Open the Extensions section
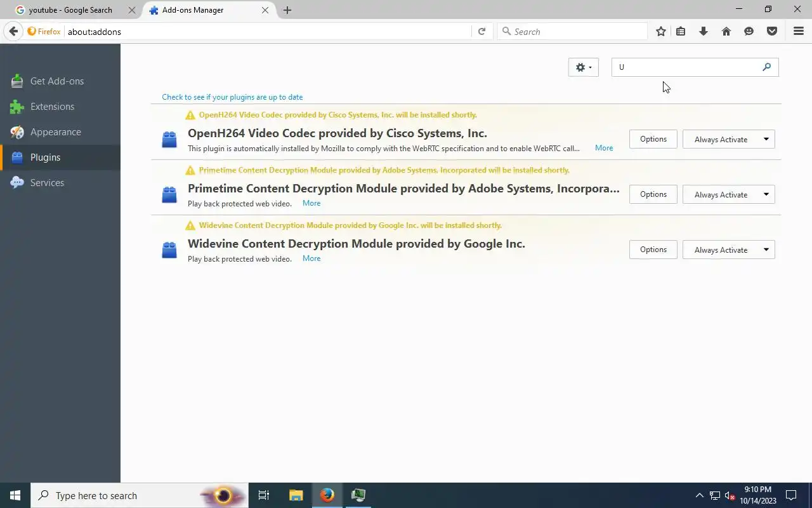This screenshot has height=508, width=812. pyautogui.click(x=60, y=107)
